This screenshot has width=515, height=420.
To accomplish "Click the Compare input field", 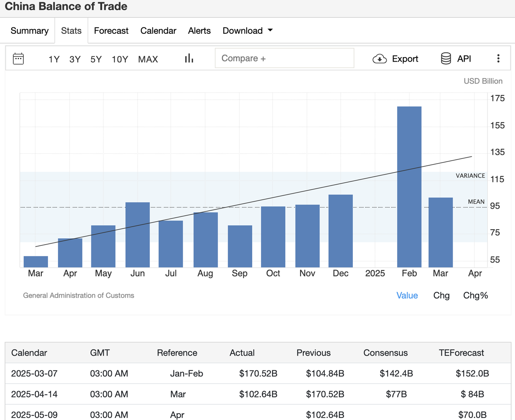I will coord(284,58).
